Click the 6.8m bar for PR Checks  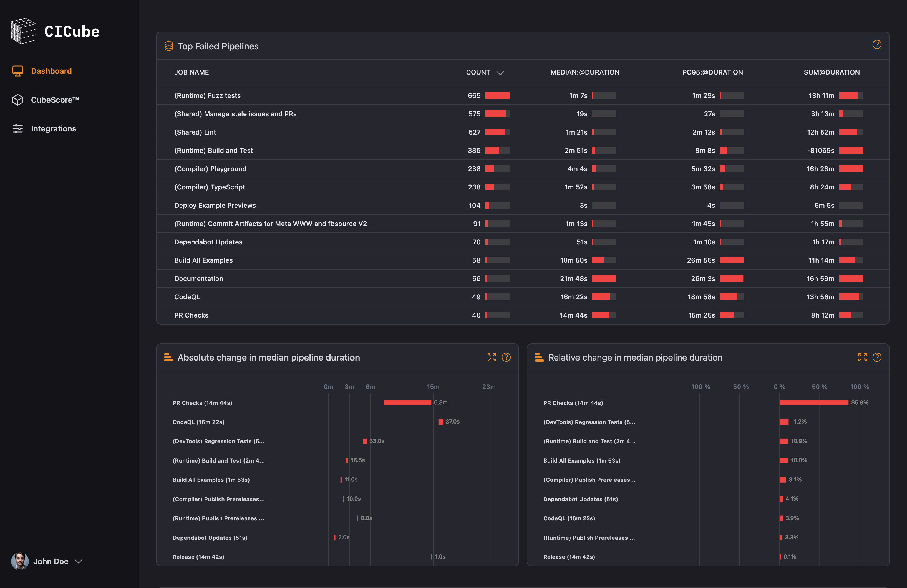click(407, 402)
